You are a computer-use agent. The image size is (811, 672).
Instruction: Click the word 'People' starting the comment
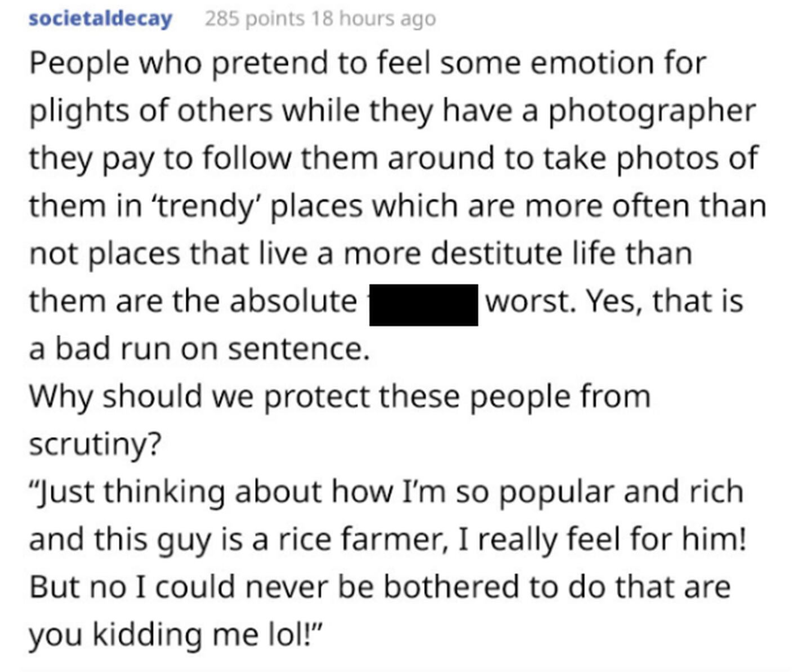click(x=79, y=64)
